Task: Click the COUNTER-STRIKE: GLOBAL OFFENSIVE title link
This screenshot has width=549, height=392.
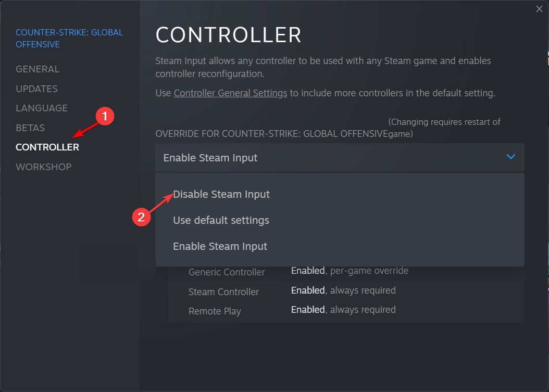Action: 69,38
